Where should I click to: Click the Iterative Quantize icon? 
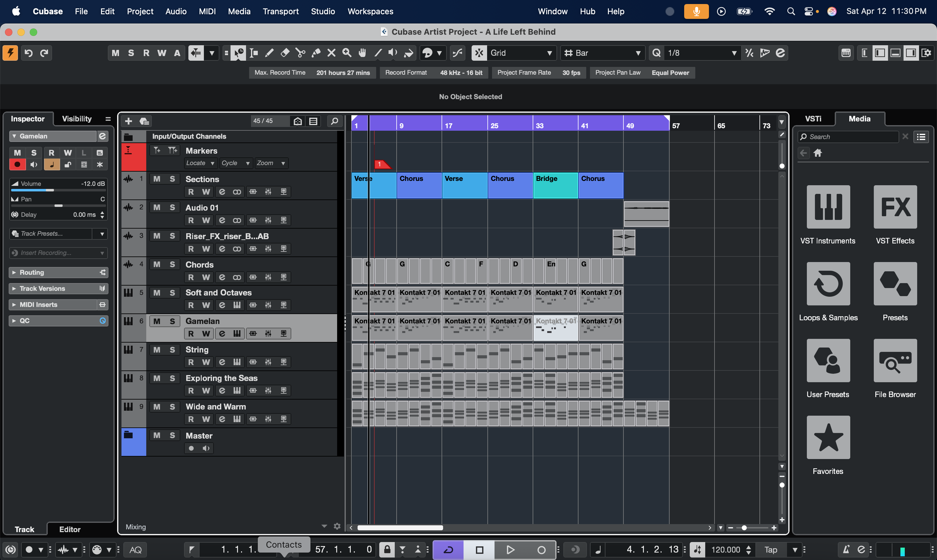tap(749, 53)
